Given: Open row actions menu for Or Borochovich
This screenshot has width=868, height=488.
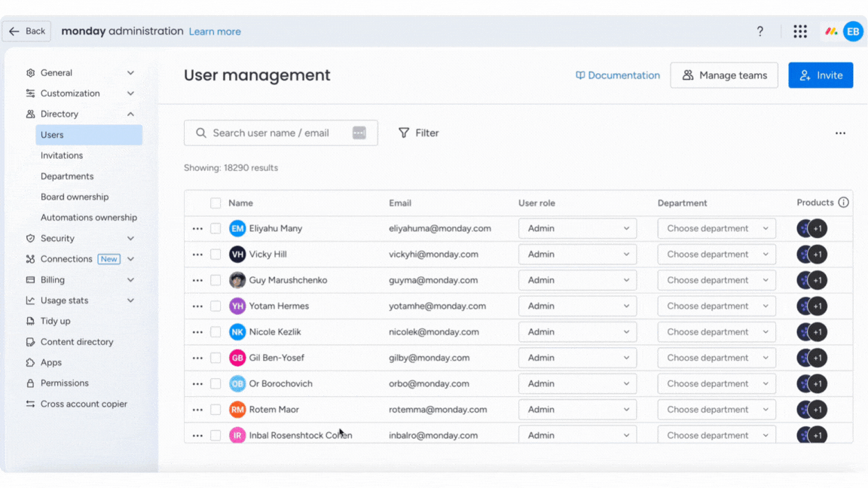Looking at the screenshot, I should (197, 384).
